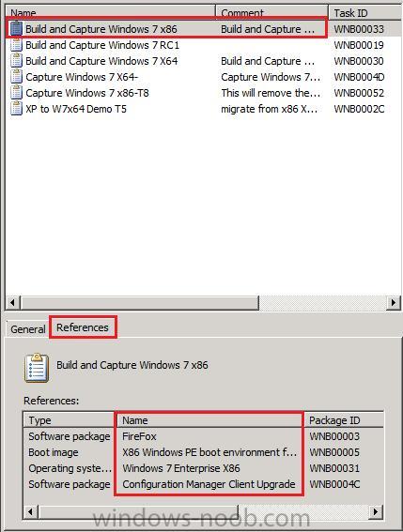Viewport: 403px width, 532px height.
Task: Click Task ID WNB00033
Action: click(359, 29)
